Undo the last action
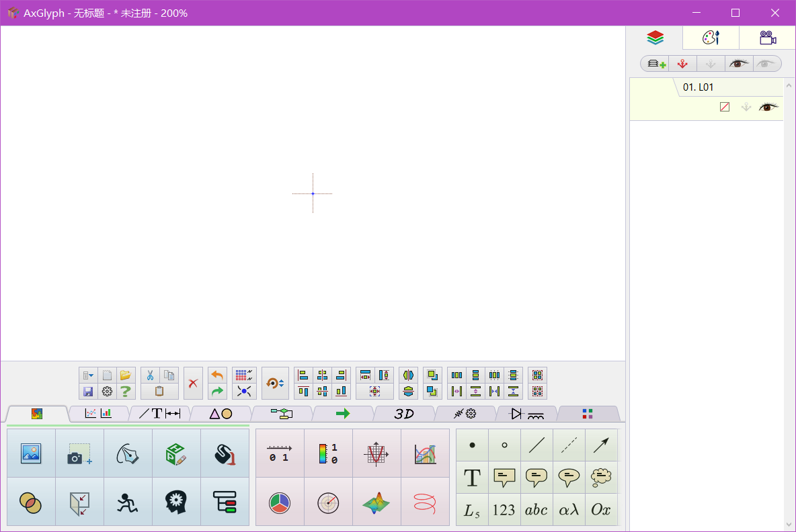The width and height of the screenshot is (796, 532). [x=217, y=375]
